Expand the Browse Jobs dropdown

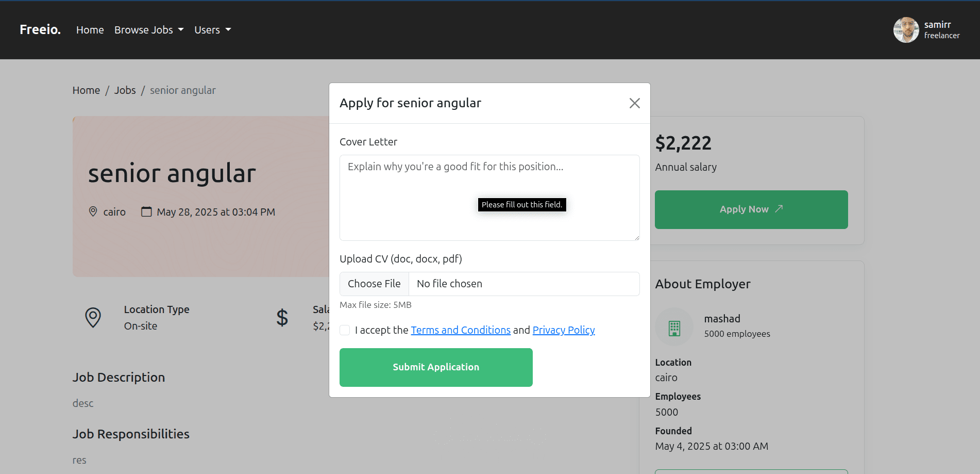149,30
